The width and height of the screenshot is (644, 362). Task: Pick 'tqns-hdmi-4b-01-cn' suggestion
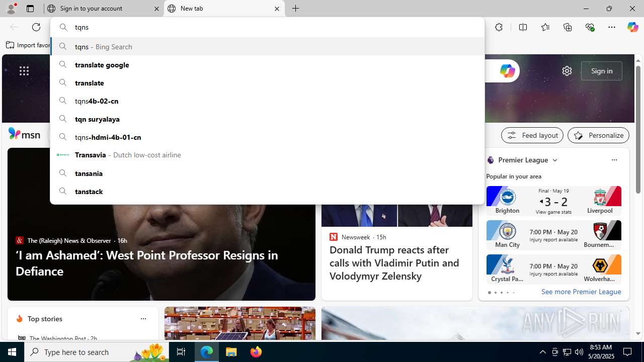tap(267, 137)
